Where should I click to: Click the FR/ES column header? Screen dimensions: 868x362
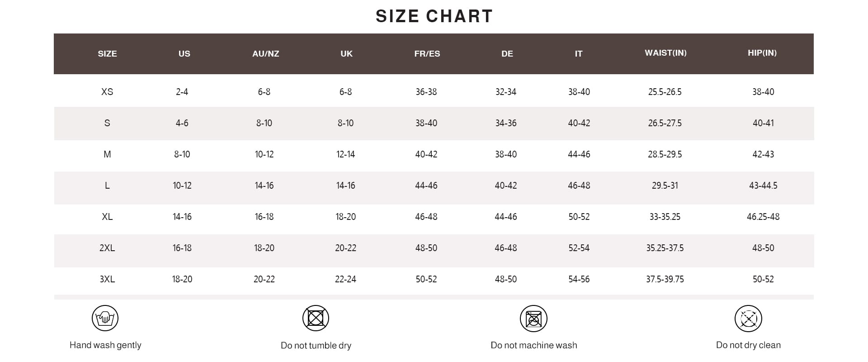click(x=427, y=54)
